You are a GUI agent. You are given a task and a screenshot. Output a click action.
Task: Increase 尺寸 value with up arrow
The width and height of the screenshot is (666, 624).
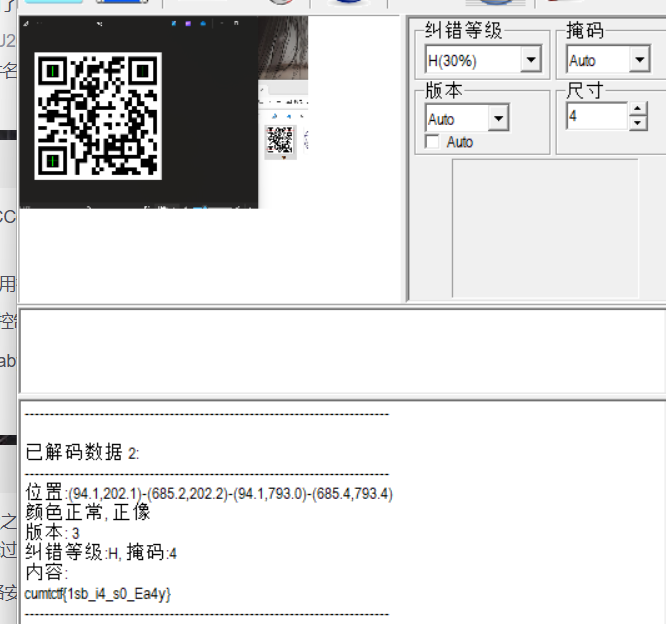pyautogui.click(x=637, y=108)
